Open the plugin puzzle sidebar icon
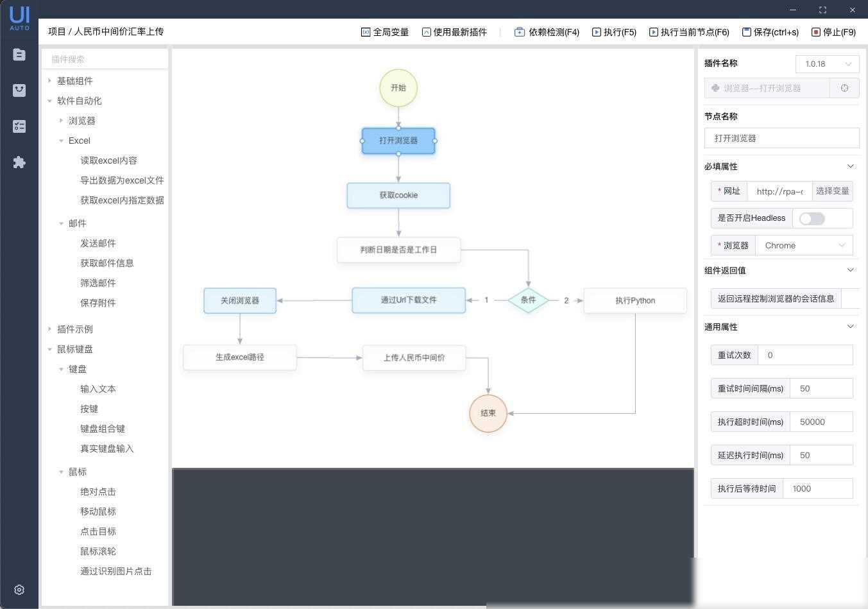The width and height of the screenshot is (868, 609). 19,162
